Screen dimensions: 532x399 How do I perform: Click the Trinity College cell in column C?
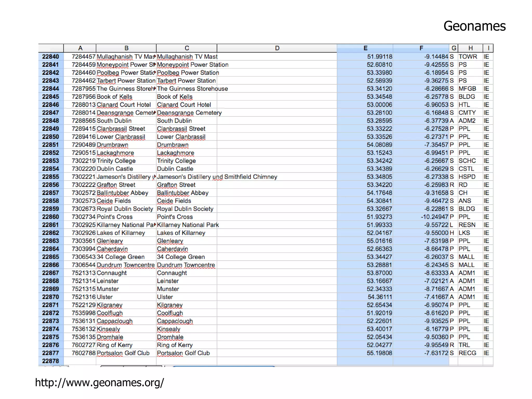click(176, 161)
